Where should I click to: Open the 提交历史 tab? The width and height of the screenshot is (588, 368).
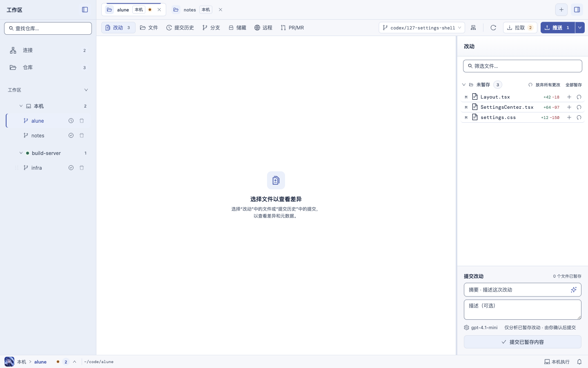(180, 28)
